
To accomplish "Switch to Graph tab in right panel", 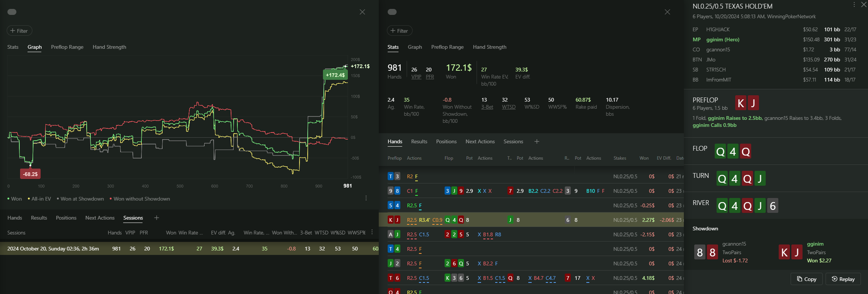I will pyautogui.click(x=415, y=47).
